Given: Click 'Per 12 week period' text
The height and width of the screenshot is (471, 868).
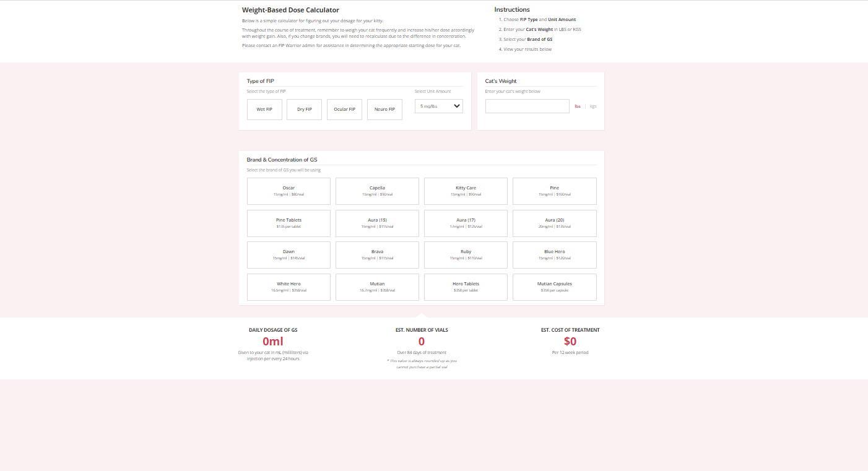Looking at the screenshot, I should (570, 352).
